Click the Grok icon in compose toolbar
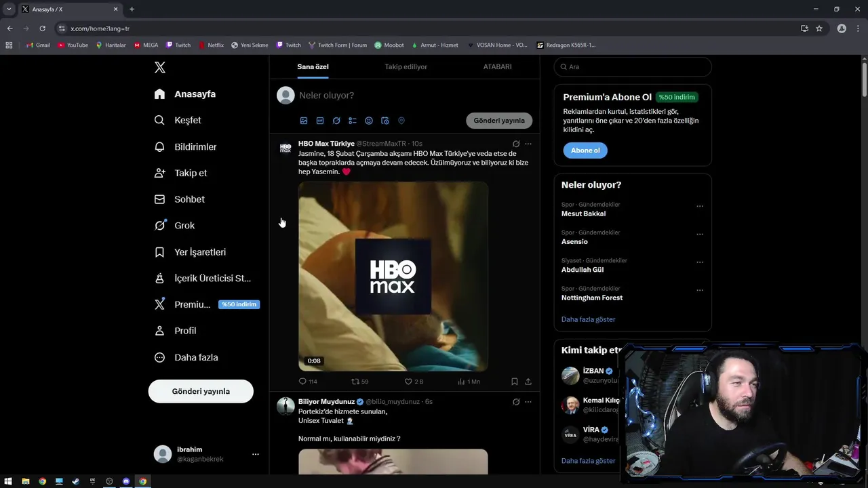 [336, 121]
